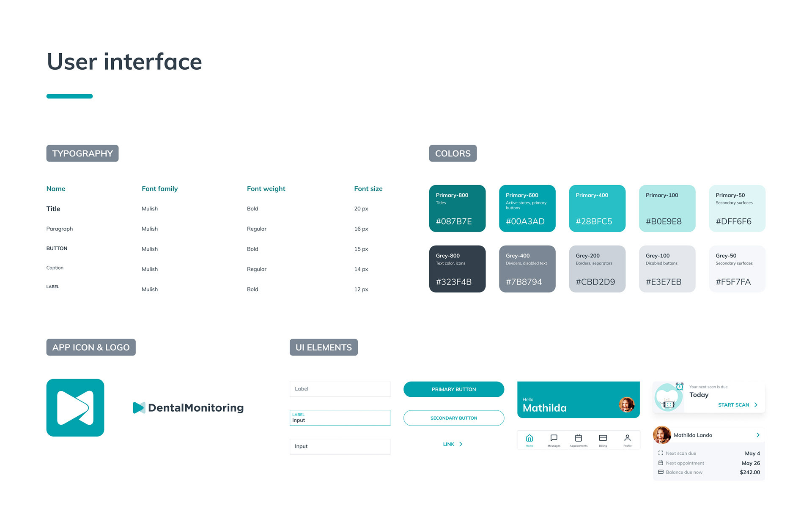Viewport: 812px width, 527px height.
Task: Open the Messages tab icon
Action: (554, 440)
